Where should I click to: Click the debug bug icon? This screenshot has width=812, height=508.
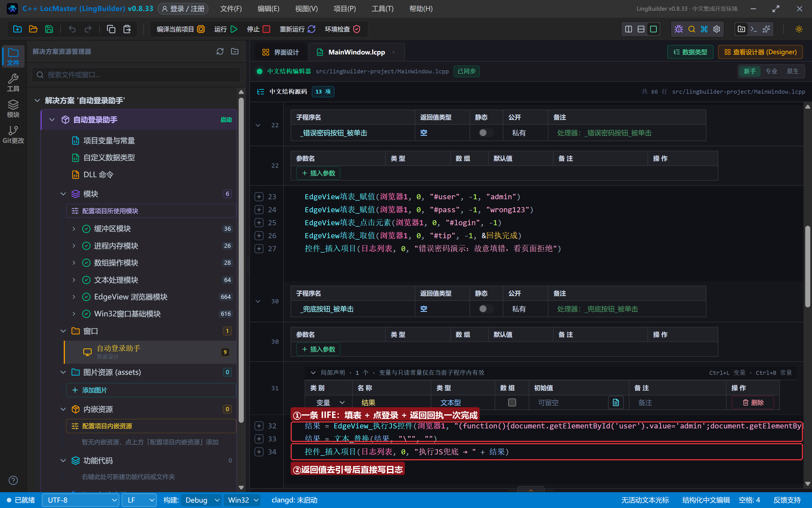point(679,29)
